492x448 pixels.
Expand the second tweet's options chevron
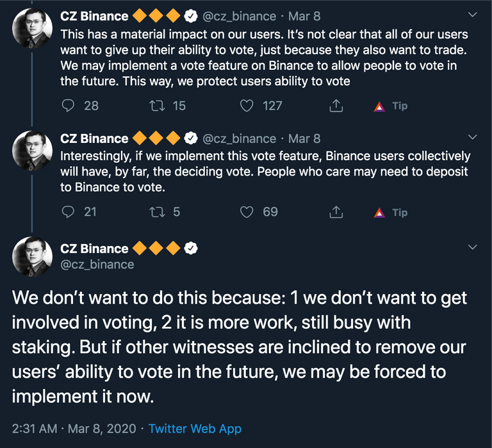point(473,137)
